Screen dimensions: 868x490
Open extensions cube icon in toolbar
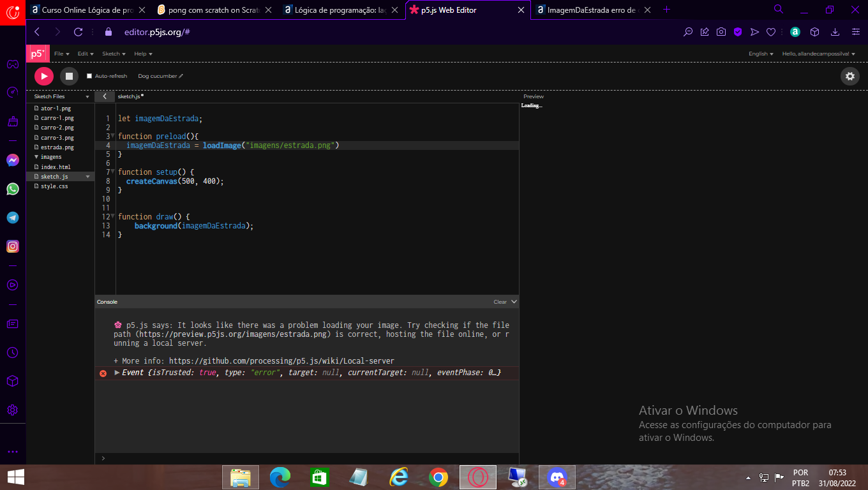pos(814,32)
